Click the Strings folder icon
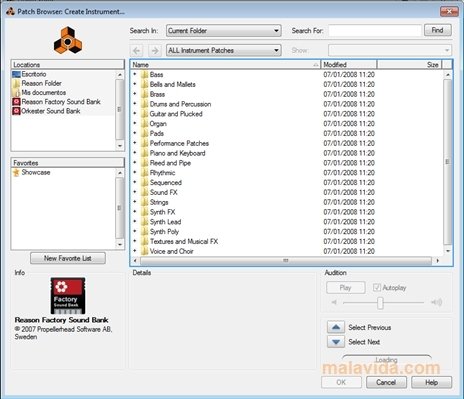Image resolution: width=464 pixels, height=399 pixels. click(x=144, y=202)
